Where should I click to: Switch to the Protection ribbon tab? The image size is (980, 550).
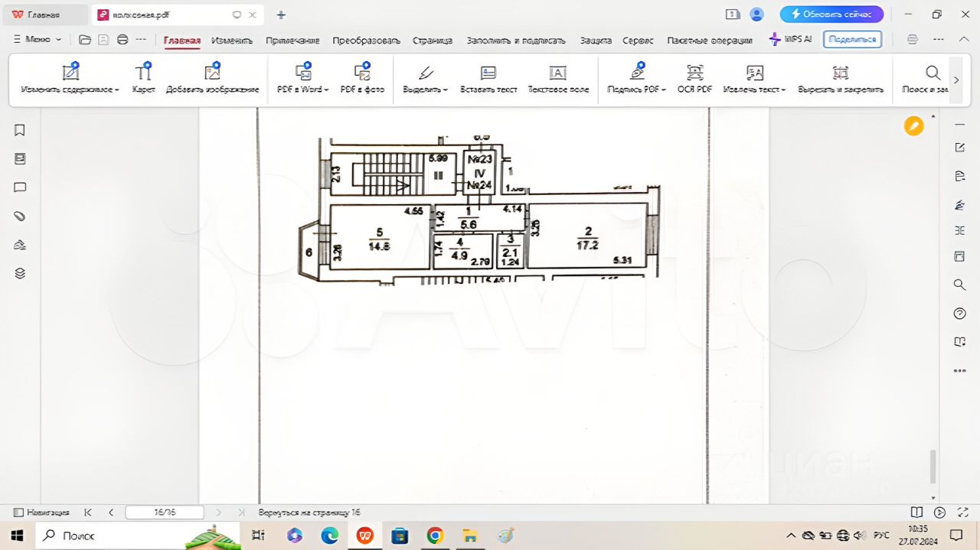[595, 40]
